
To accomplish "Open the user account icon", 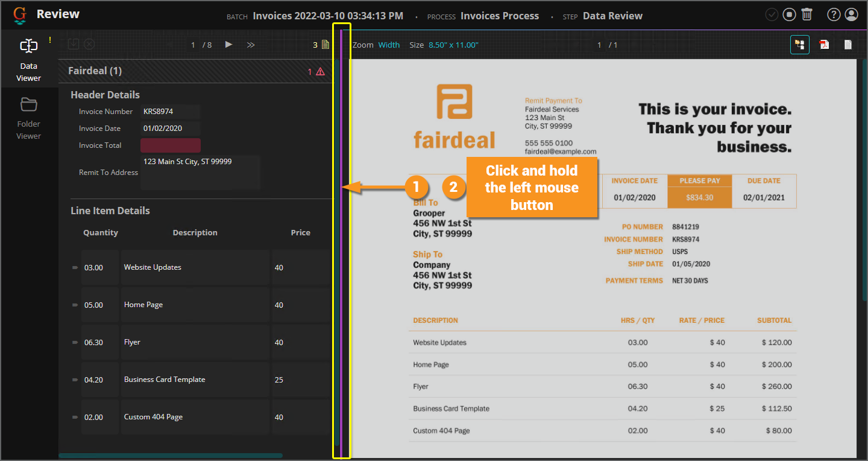I will [851, 15].
